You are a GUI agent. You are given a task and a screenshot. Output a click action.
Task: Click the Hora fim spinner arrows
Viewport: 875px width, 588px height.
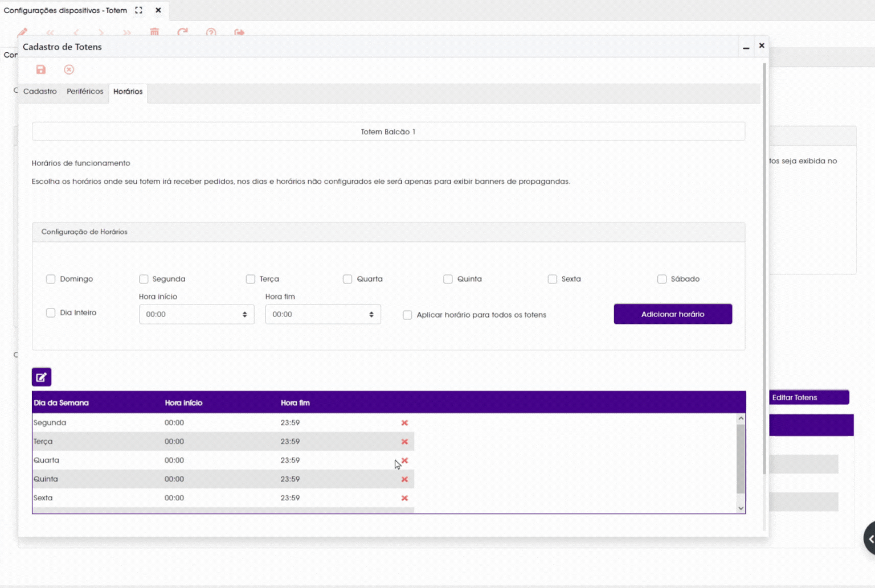[371, 314]
